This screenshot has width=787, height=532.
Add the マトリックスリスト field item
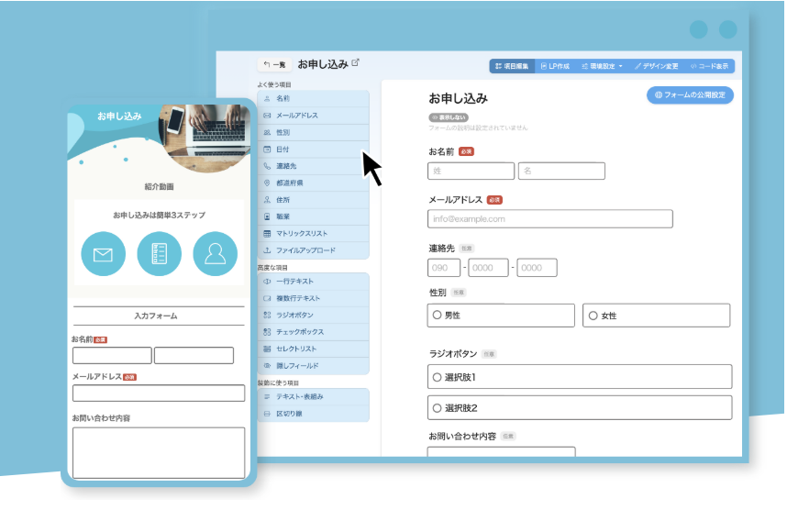point(314,233)
